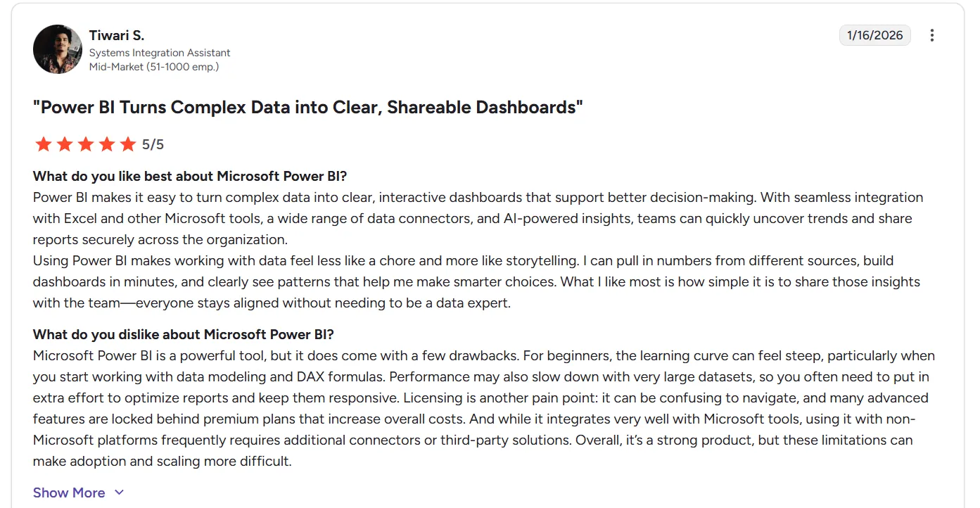Viewport: 980px width, 508px height.
Task: Click the 'What do you like best' heading
Action: (190, 176)
